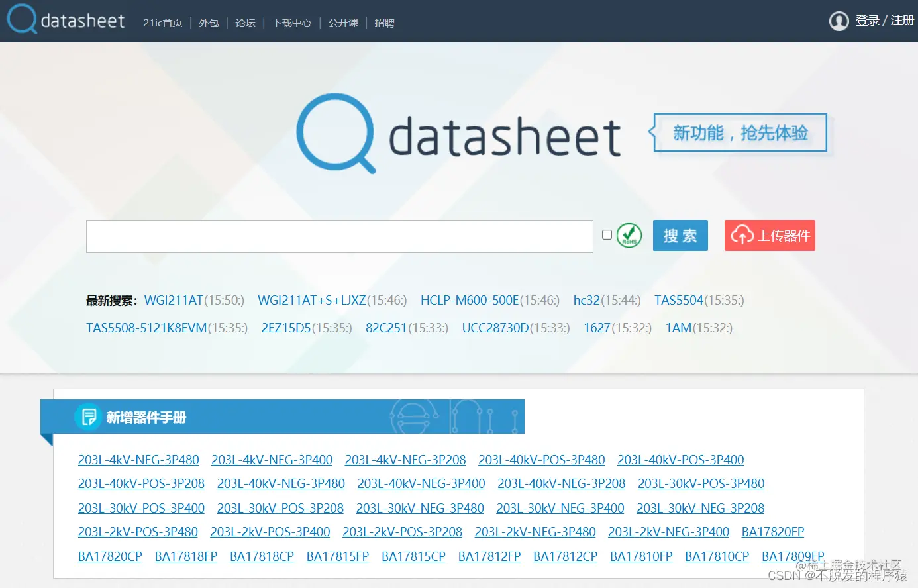Open datasheet 203L-2kV-NEG-3P480
Viewport: 918px width, 588px height.
pos(535,532)
